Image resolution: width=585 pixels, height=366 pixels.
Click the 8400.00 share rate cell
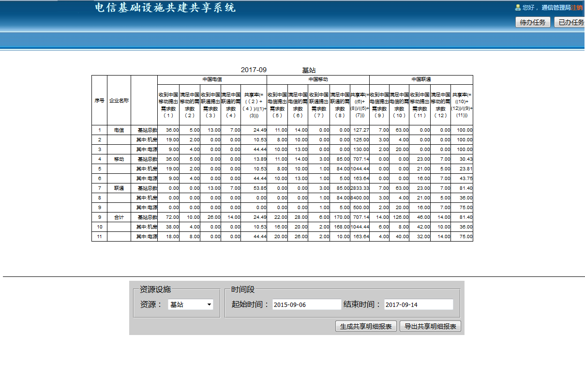click(x=360, y=198)
